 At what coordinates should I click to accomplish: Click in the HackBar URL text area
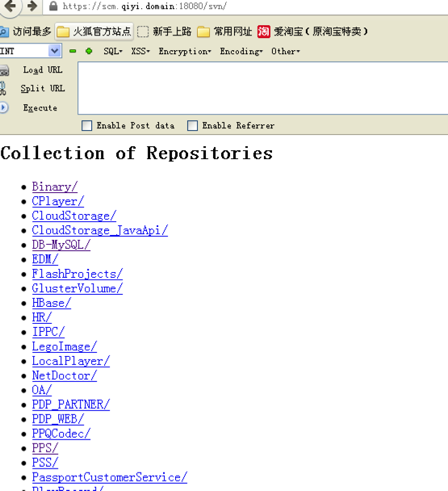pos(262,88)
